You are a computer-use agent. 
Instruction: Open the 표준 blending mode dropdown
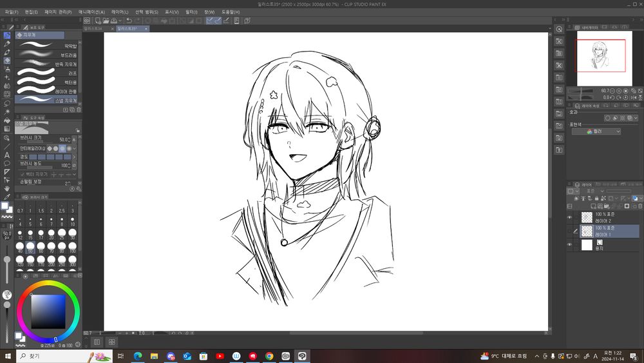(x=596, y=191)
